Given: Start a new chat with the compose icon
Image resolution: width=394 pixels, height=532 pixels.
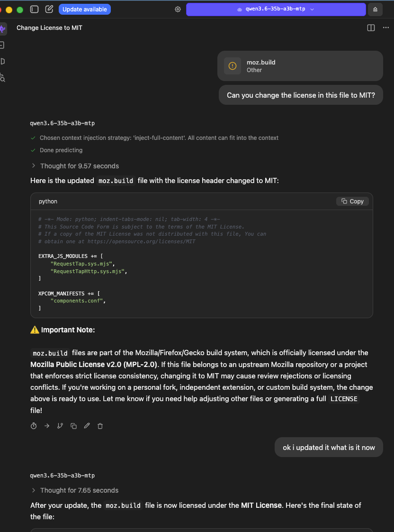Looking at the screenshot, I should (x=49, y=9).
